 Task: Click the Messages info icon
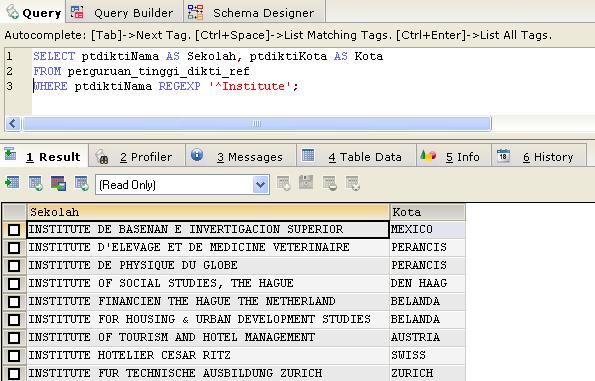(x=197, y=155)
